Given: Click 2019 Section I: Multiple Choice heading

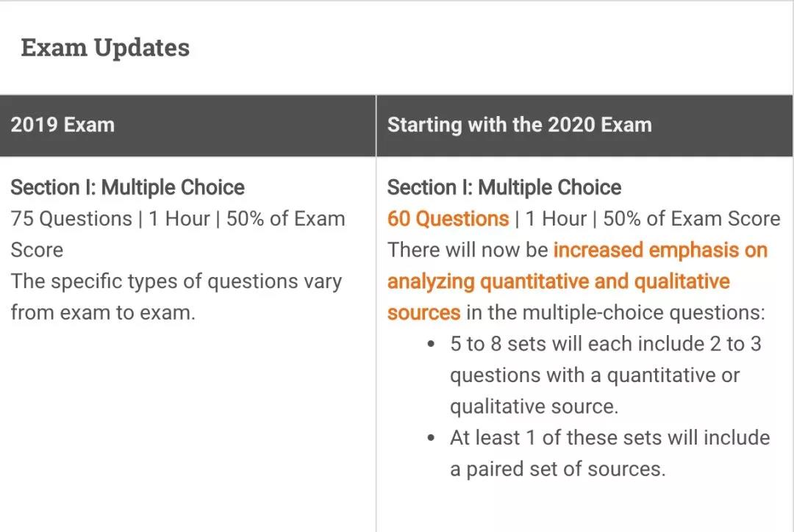Looking at the screenshot, I should 128,188.
